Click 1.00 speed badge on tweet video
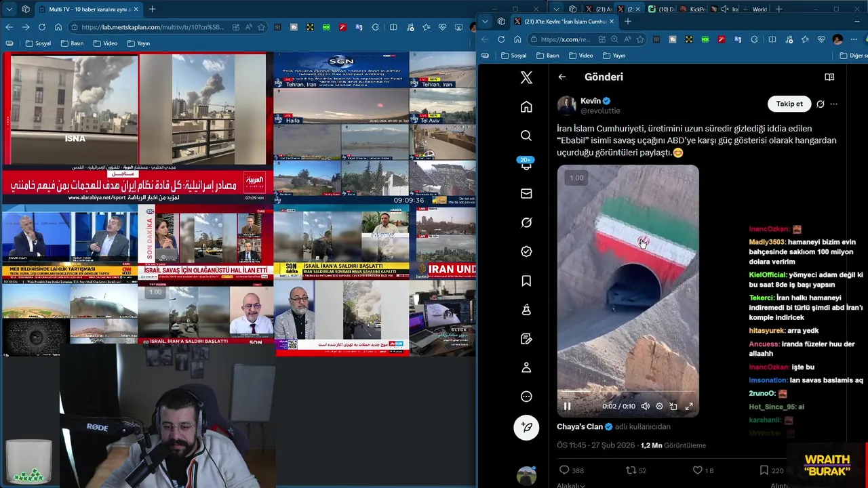Image resolution: width=868 pixels, height=488 pixels. click(576, 178)
